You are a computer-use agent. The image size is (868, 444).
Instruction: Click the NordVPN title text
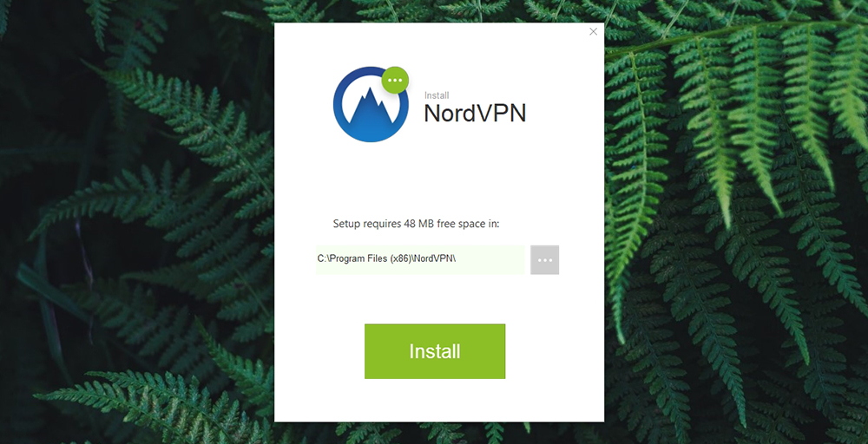tap(475, 114)
